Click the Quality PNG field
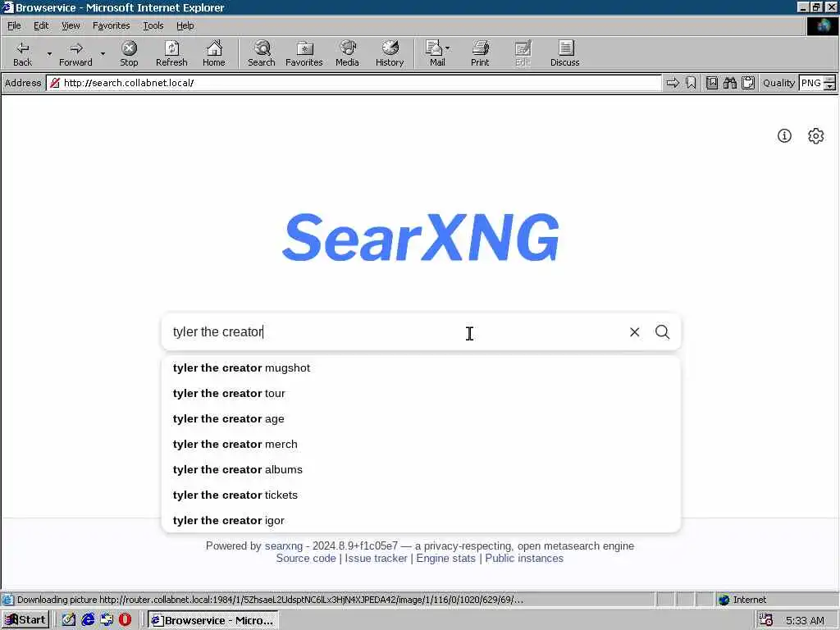This screenshot has height=630, width=840. coord(811,83)
